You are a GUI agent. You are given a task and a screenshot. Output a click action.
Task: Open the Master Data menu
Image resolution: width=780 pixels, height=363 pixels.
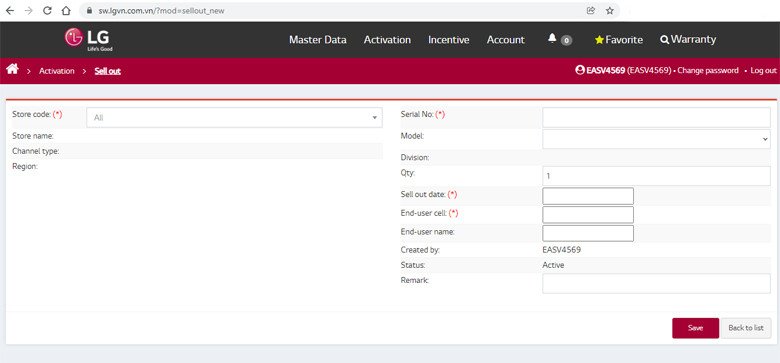click(x=317, y=40)
